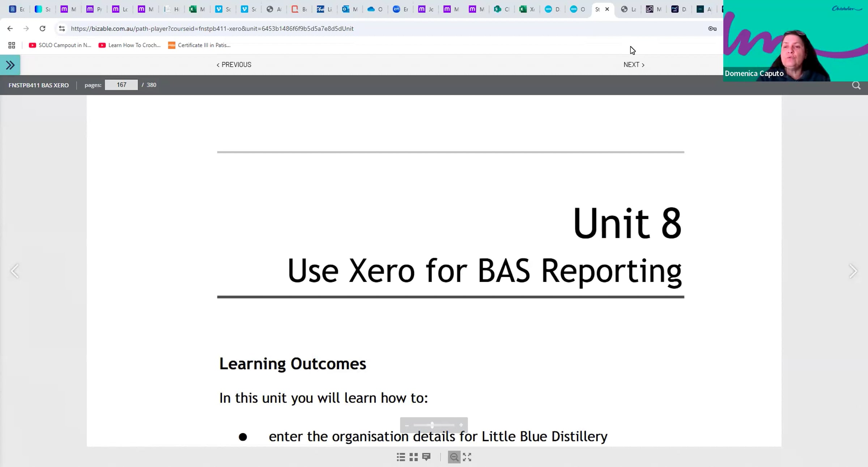Expand the sidebar with double-chevron button
The height and width of the screenshot is (467, 868).
pos(10,65)
